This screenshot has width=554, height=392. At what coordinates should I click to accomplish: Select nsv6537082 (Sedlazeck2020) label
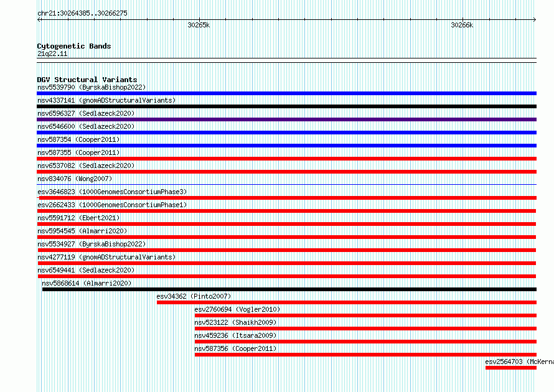click(86, 166)
